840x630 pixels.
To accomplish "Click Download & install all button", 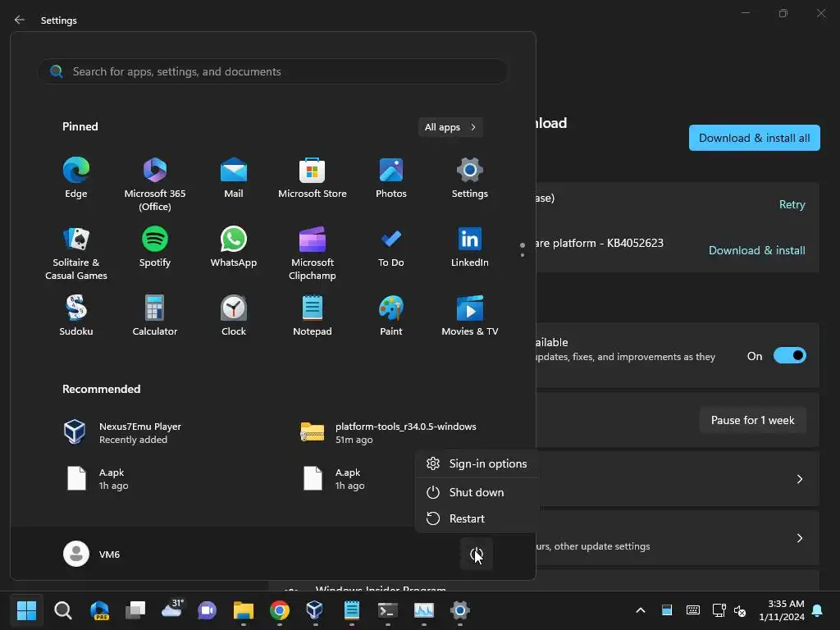I will click(x=754, y=138).
